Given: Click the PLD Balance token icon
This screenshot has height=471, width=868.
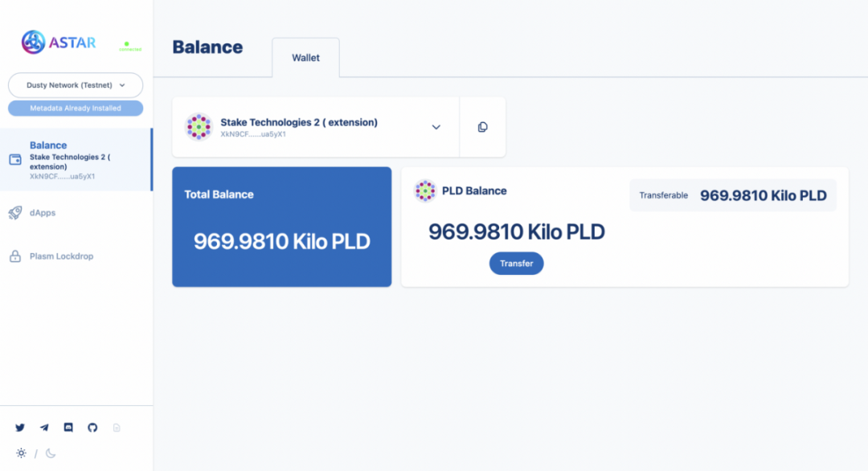Looking at the screenshot, I should click(425, 190).
